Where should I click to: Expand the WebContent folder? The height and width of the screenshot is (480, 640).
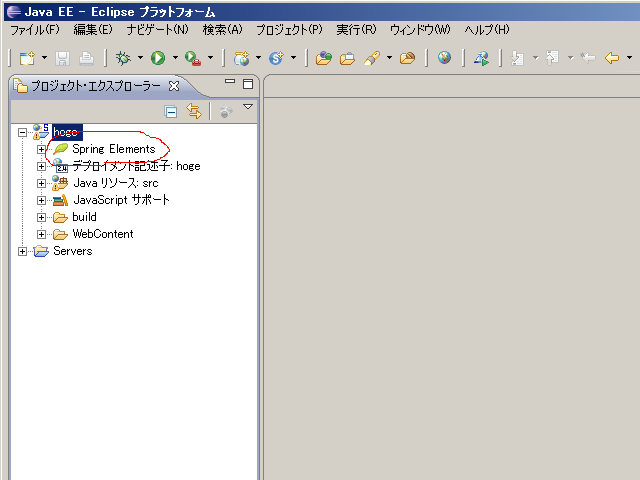click(x=41, y=234)
